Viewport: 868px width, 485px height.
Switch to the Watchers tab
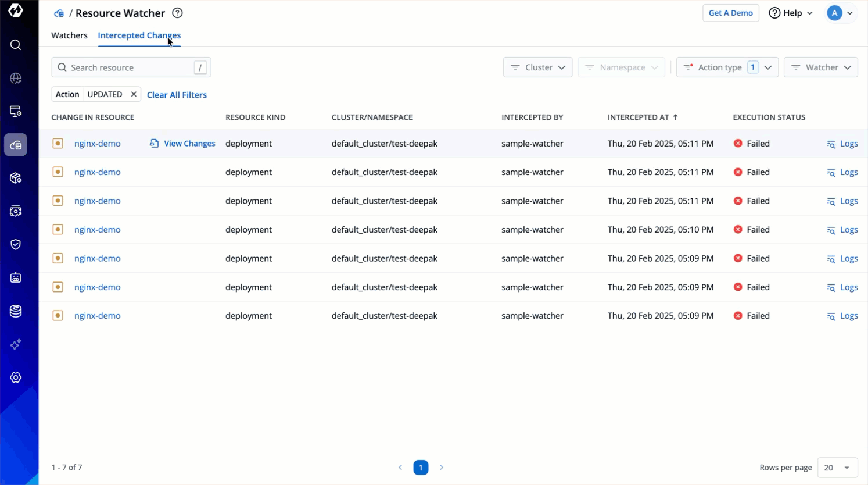pyautogui.click(x=69, y=35)
